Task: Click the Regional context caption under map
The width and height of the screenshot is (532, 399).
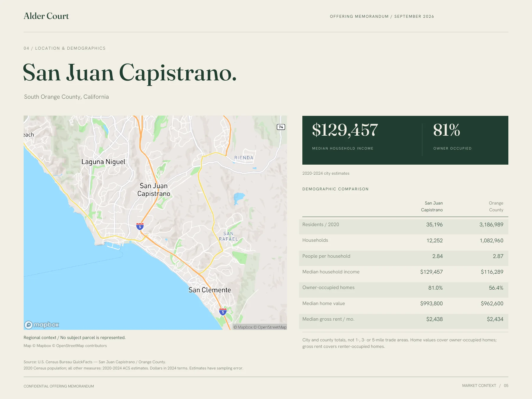Action: 74,338
